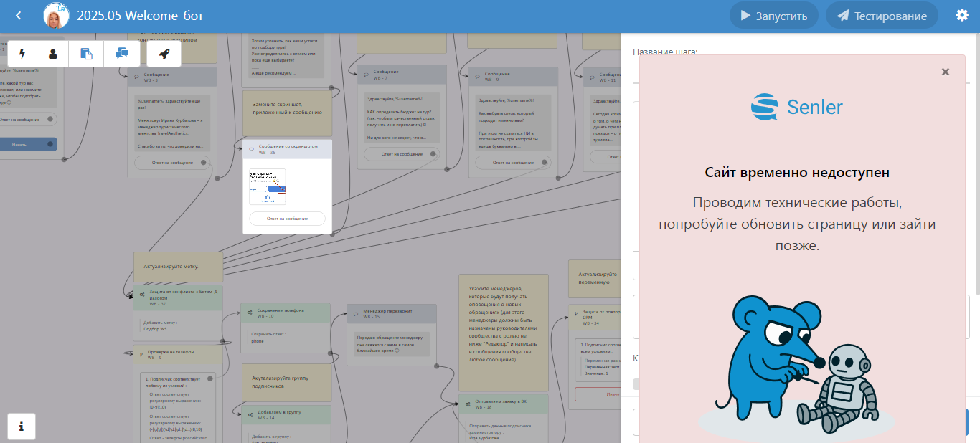Select the Менеджер перезвонит node header
The image size is (980, 443).
[x=392, y=313]
